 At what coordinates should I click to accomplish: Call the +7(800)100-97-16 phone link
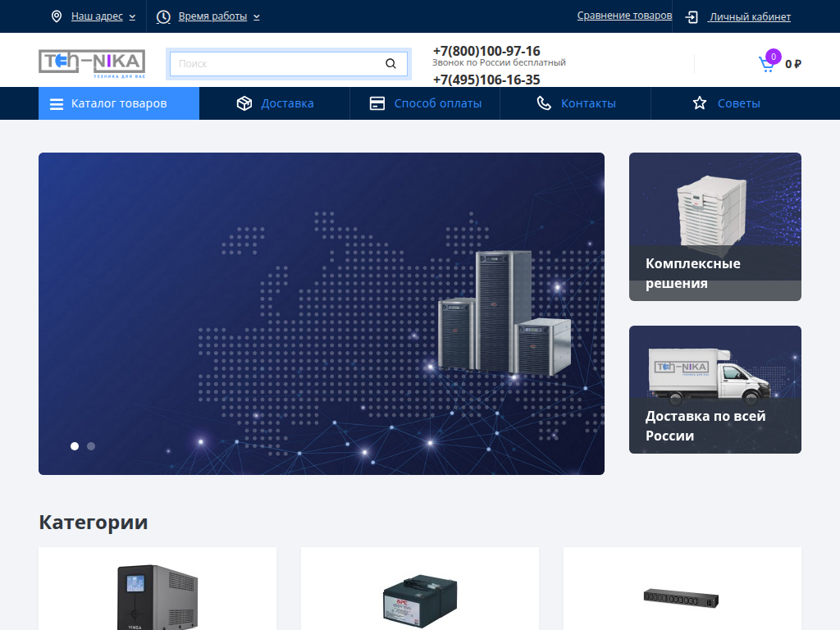coord(486,51)
